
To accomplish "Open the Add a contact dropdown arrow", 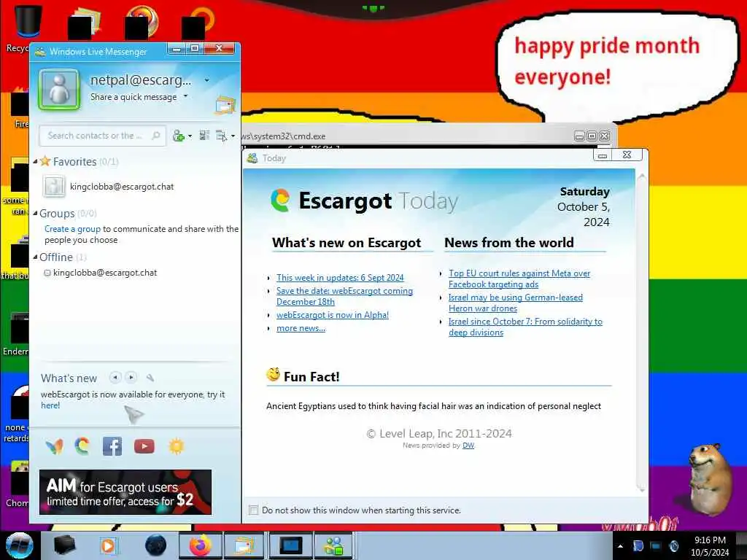I will (x=190, y=136).
